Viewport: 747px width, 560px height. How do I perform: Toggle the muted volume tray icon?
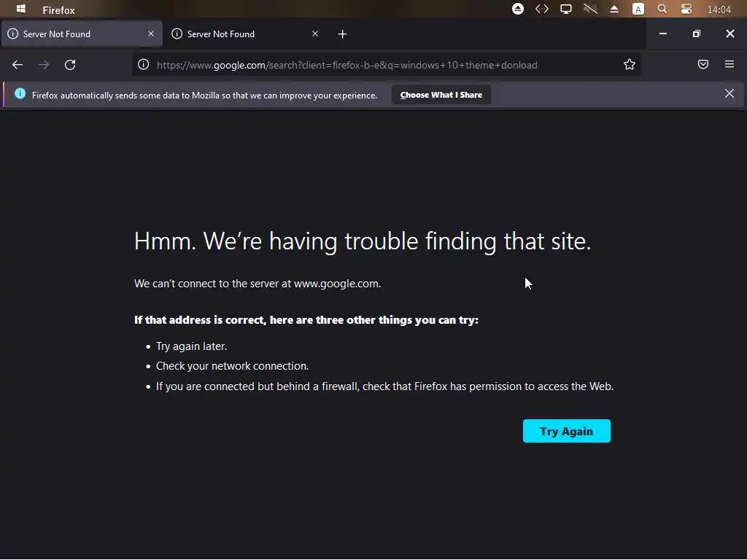(590, 9)
